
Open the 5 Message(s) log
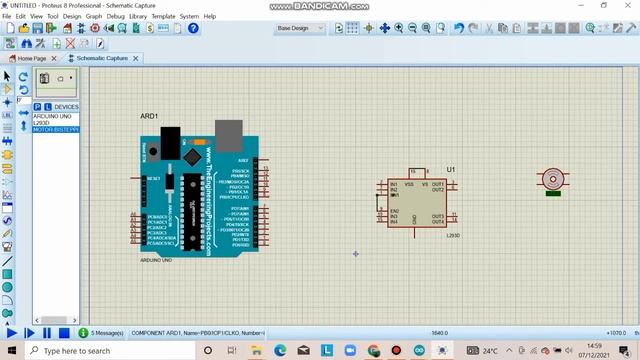click(x=101, y=333)
